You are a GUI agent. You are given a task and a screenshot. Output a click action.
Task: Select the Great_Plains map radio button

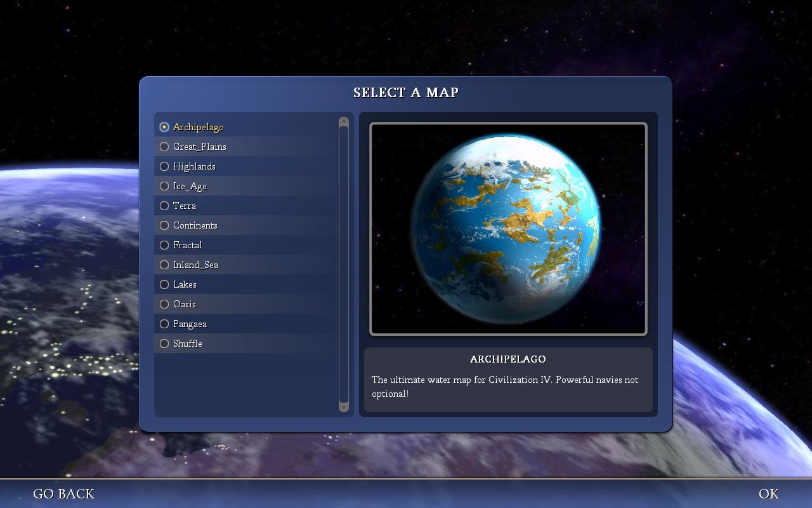(164, 147)
